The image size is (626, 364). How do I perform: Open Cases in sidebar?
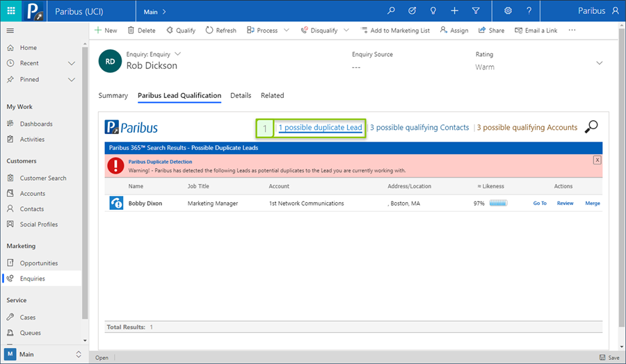27,317
